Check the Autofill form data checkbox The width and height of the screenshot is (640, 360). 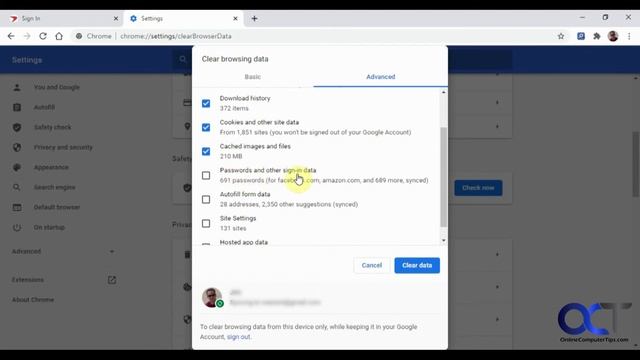(206, 200)
